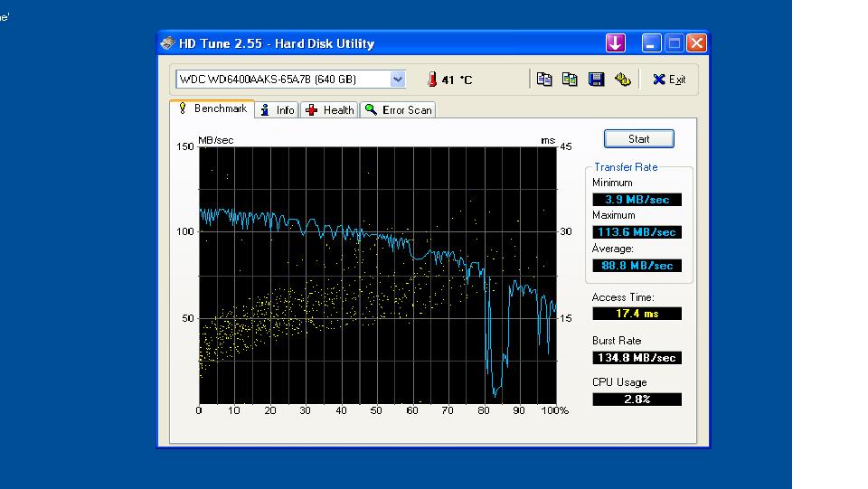Viewport: 868px width, 489px height.
Task: Switch to the Benchmark tab
Action: [213, 108]
